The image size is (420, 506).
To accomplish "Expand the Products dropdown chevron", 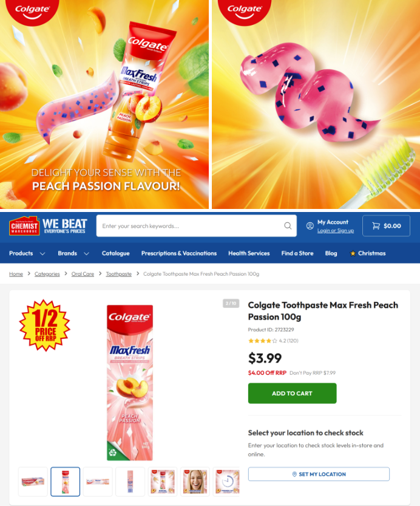I will click(42, 254).
